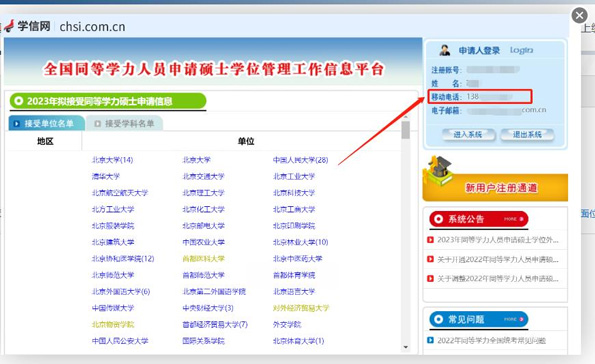Click the scrollbar down arrow in the list
The width and height of the screenshot is (595, 364).
pos(406,347)
